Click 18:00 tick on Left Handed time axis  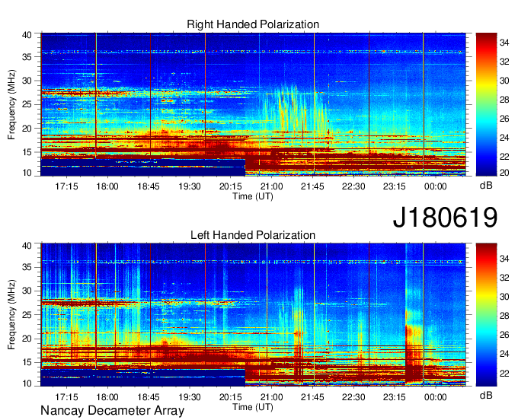pyautogui.click(x=107, y=397)
